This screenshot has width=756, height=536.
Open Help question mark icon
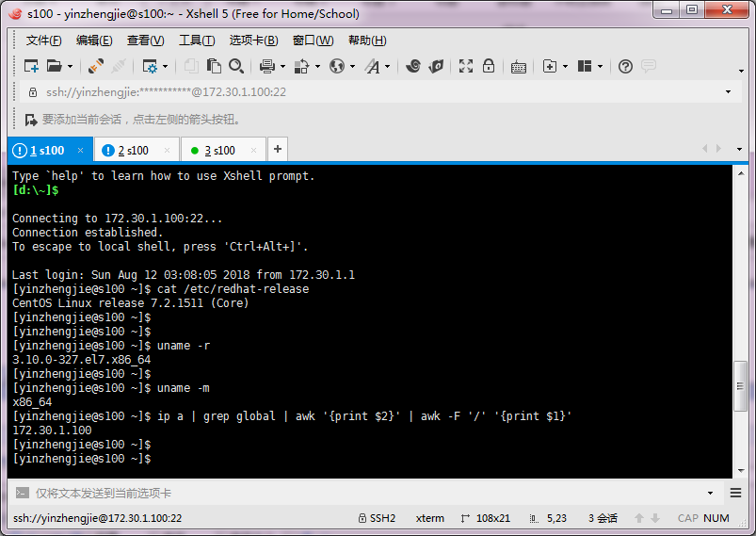tap(625, 66)
